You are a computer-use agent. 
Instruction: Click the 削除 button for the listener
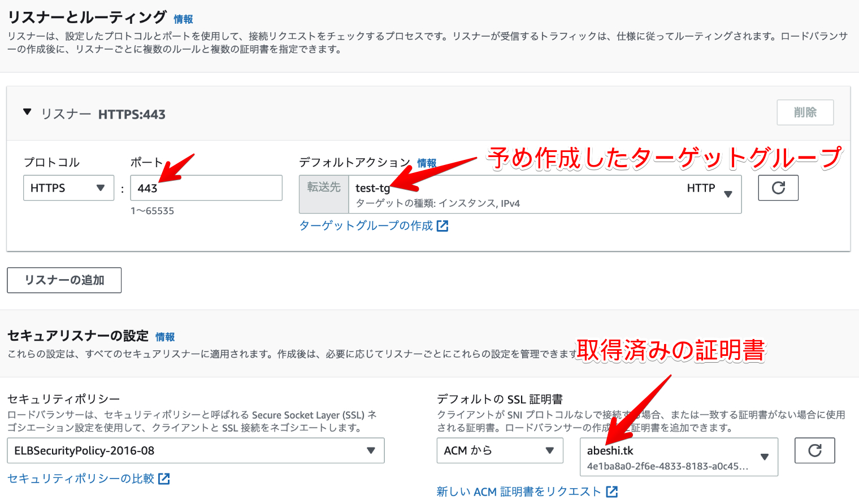click(805, 112)
